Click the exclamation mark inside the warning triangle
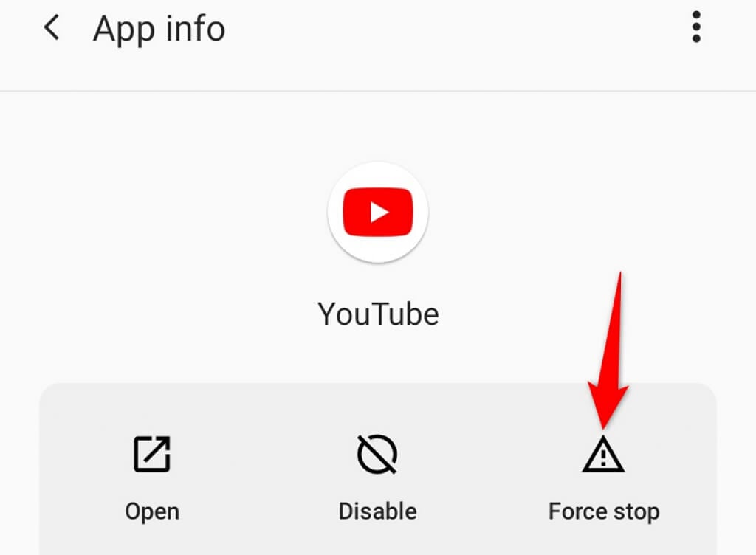Viewport: 756px width, 555px height. (604, 457)
